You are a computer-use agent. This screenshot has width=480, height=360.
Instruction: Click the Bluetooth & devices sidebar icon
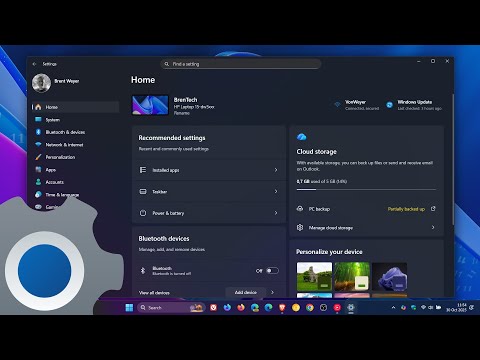[38, 132]
